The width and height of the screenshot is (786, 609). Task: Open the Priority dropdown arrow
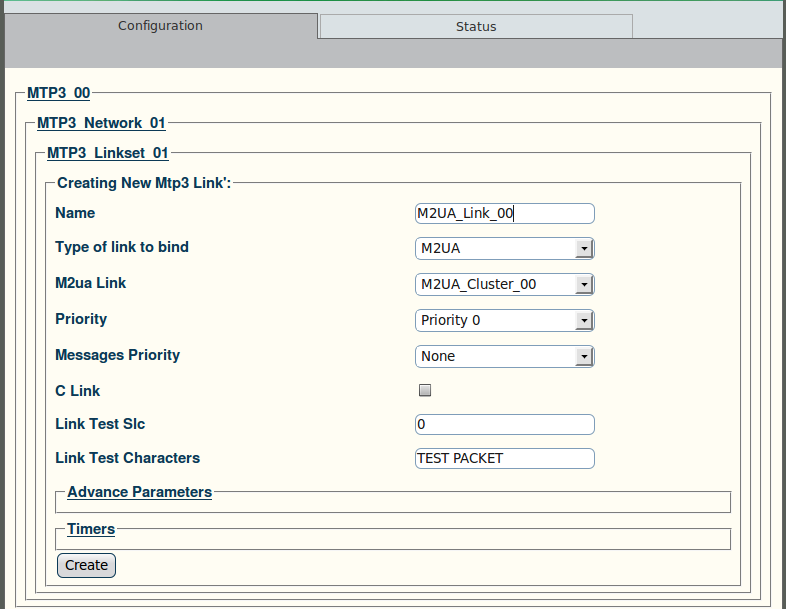584,321
